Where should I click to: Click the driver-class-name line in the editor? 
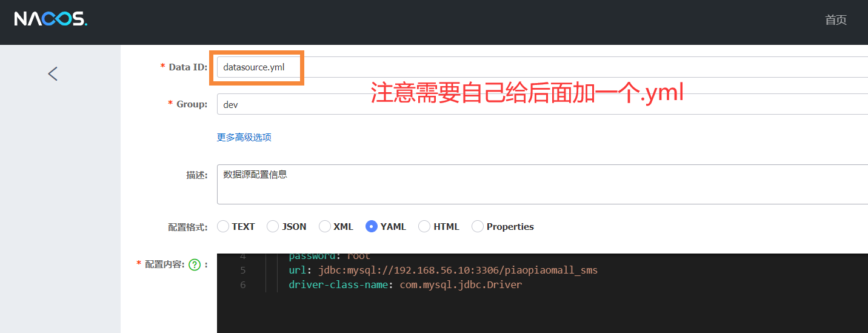click(x=405, y=284)
